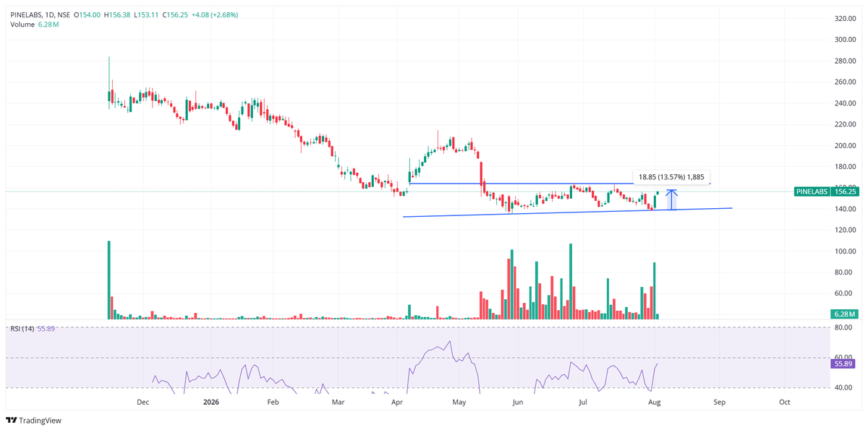The height and width of the screenshot is (430, 868).
Task: Click the Jul label on time axis
Action: (x=582, y=401)
